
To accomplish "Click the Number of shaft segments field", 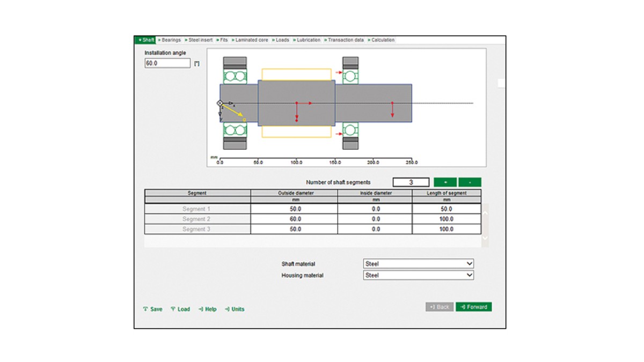I will pos(411,182).
